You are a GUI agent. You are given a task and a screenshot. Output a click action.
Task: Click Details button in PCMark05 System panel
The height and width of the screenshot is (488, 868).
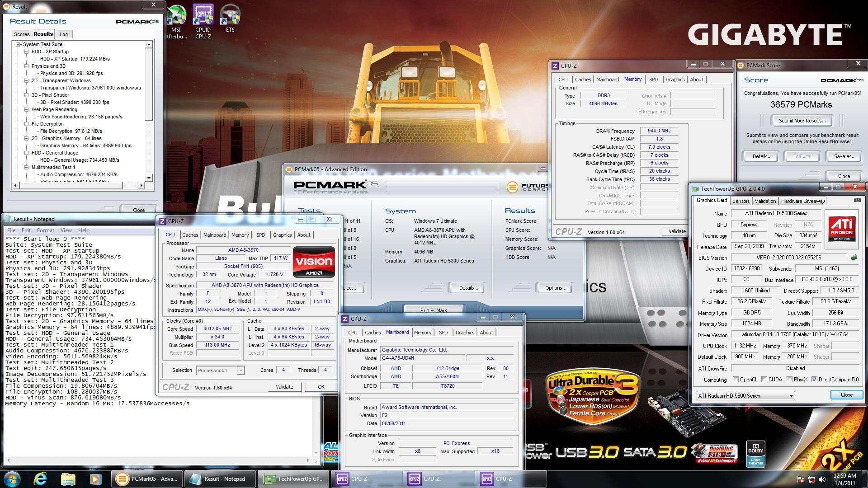pyautogui.click(x=468, y=288)
